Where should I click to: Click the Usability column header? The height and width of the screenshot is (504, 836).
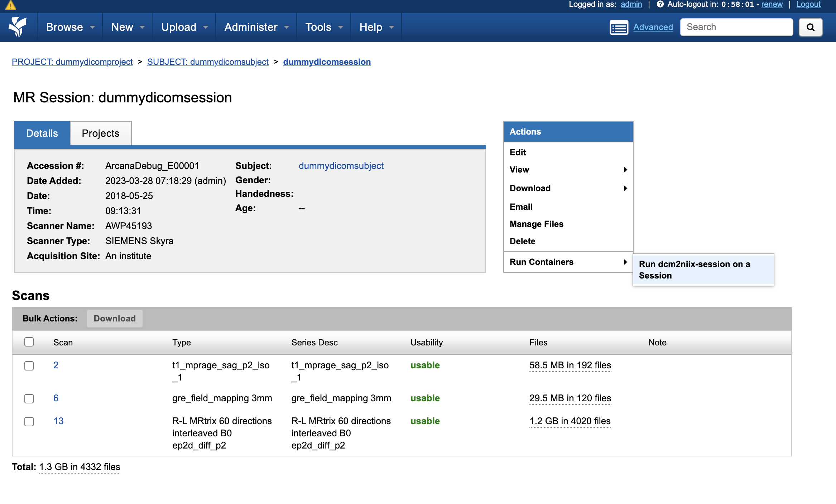pos(427,343)
